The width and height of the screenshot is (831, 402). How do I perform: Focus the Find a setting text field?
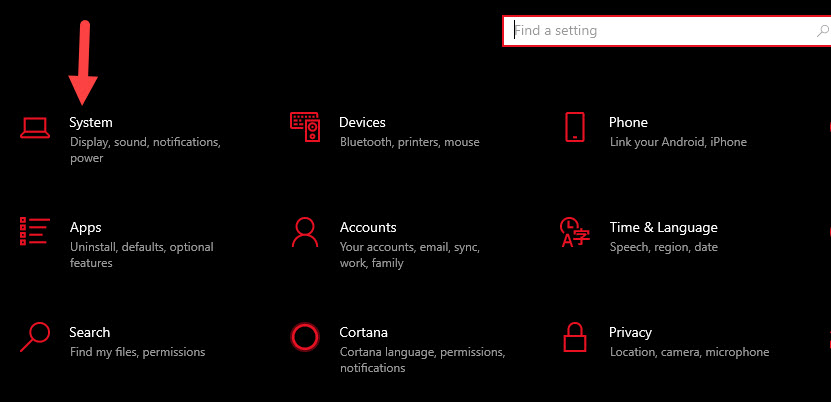click(660, 31)
